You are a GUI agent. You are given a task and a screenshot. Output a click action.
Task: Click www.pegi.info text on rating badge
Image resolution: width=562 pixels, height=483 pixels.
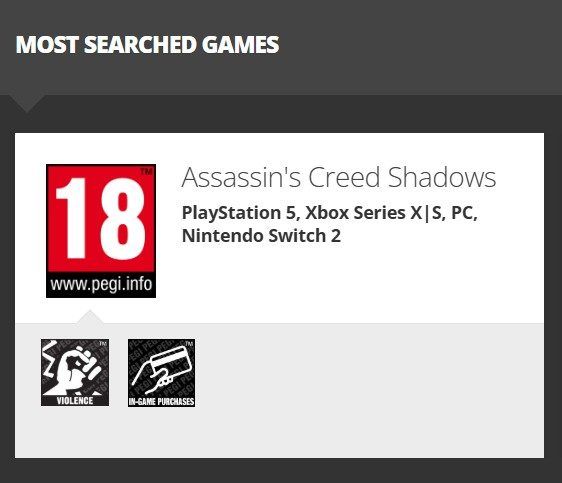[x=101, y=284]
